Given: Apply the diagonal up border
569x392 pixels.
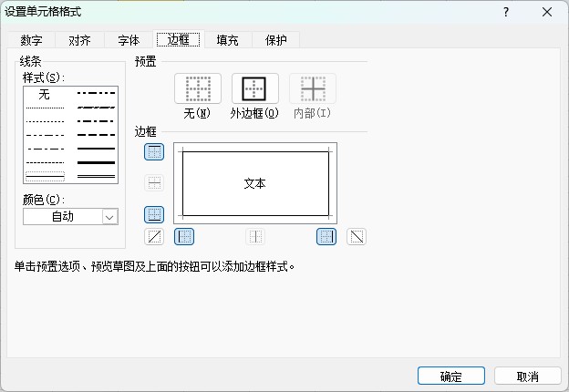Looking at the screenshot, I should [154, 237].
